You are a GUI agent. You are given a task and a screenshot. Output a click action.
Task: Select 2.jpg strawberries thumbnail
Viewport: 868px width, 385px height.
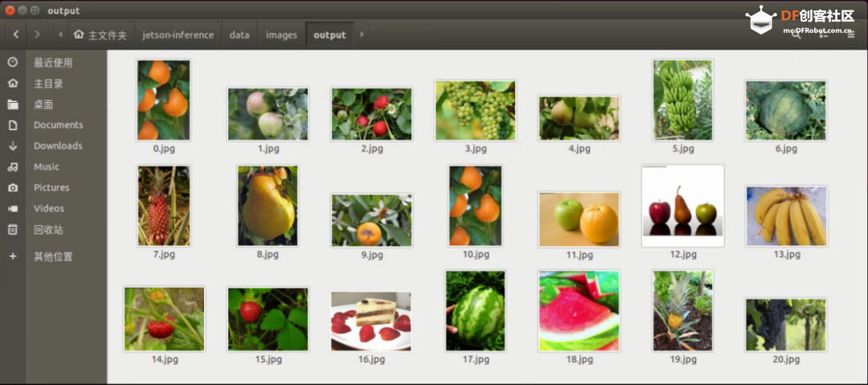(x=371, y=114)
